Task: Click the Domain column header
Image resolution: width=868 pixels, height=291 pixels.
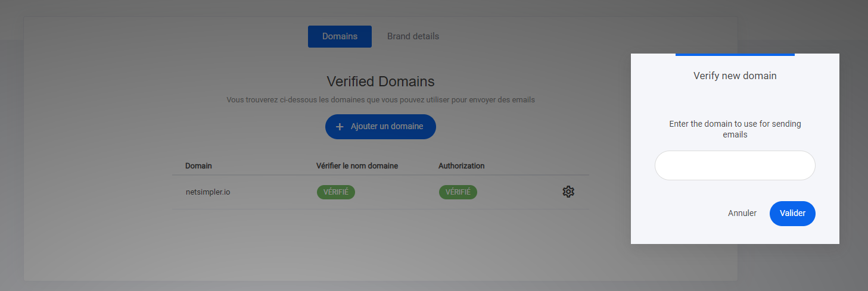Action: click(198, 166)
